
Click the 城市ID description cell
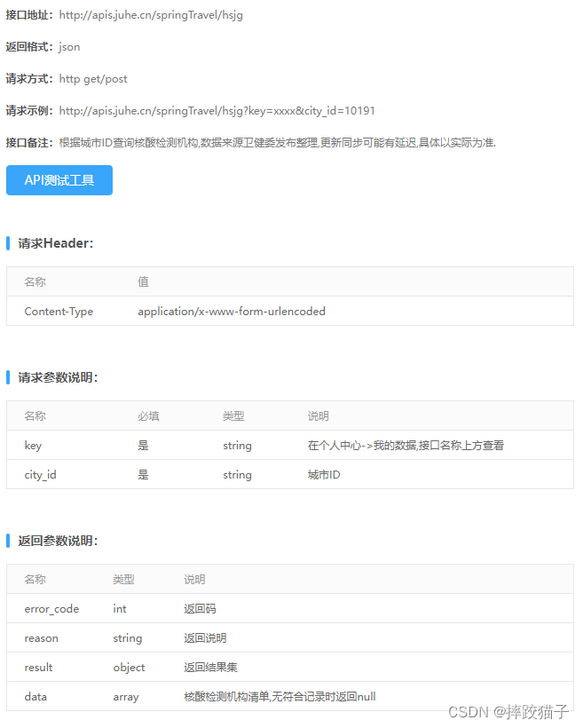tap(324, 475)
